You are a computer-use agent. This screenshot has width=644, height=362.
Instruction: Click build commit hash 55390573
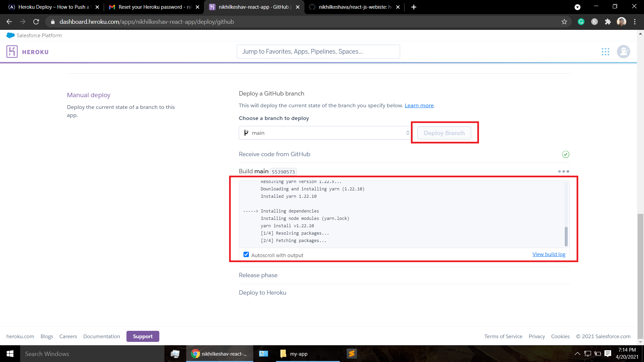(x=283, y=172)
